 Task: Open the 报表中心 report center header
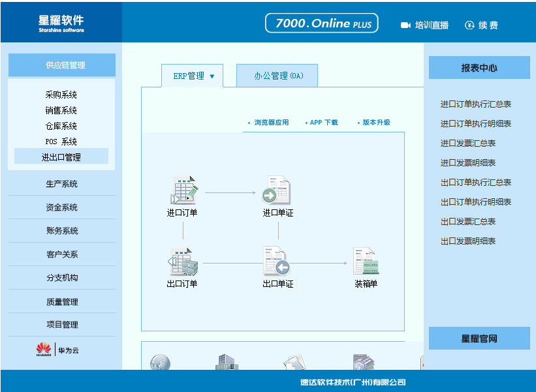[479, 68]
